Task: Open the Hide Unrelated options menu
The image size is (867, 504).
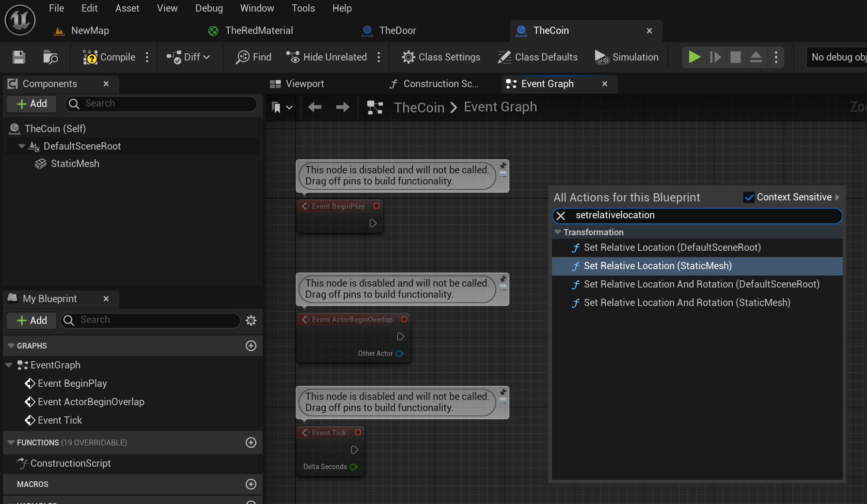Action: 379,57
